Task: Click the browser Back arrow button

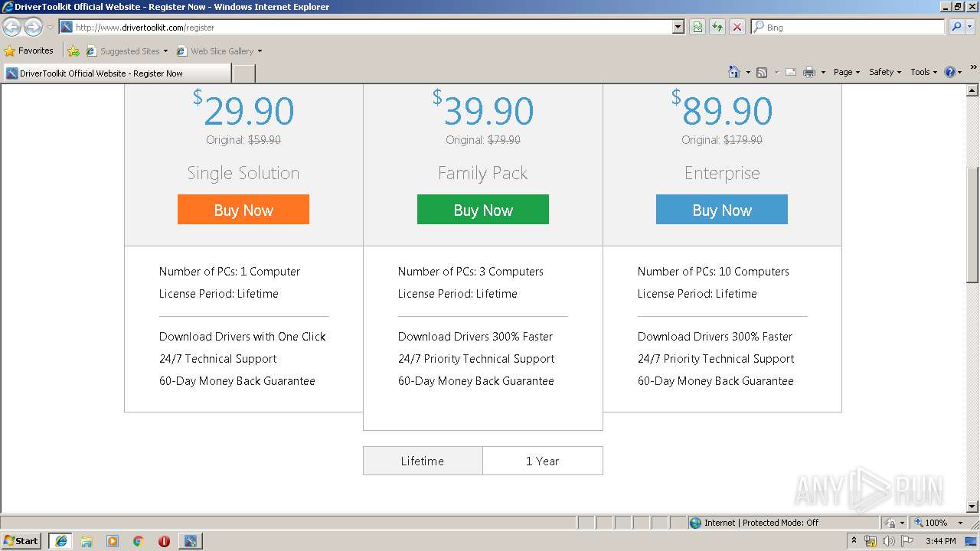Action: 12,28
